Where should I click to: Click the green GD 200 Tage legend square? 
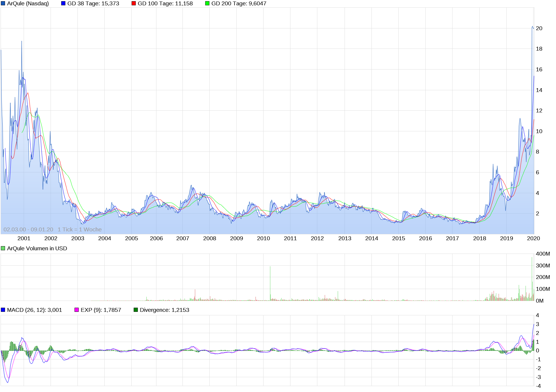pyautogui.click(x=207, y=4)
